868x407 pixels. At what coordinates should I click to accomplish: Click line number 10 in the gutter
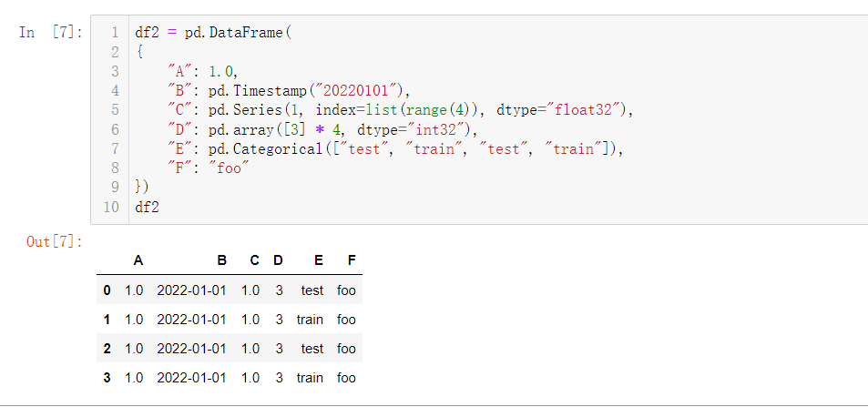pos(111,207)
